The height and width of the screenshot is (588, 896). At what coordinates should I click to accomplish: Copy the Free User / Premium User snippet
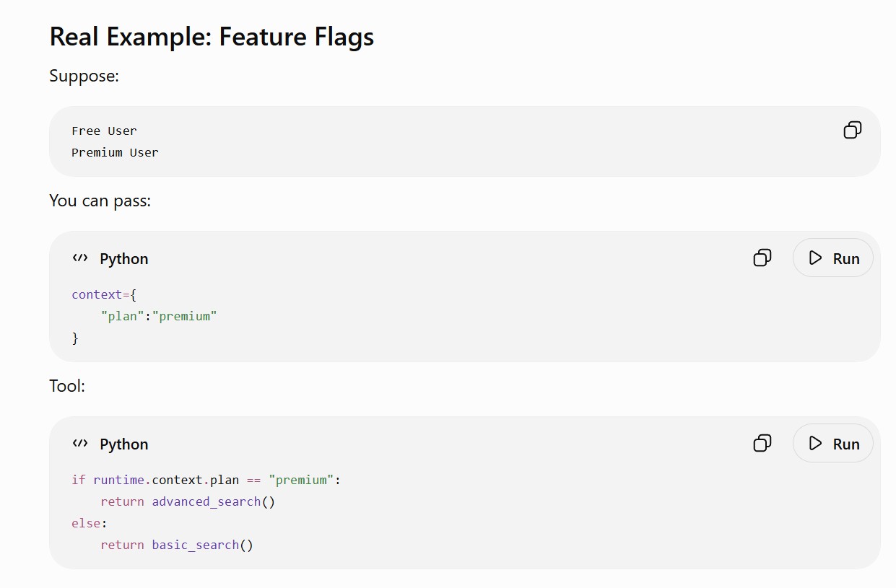pos(853,131)
